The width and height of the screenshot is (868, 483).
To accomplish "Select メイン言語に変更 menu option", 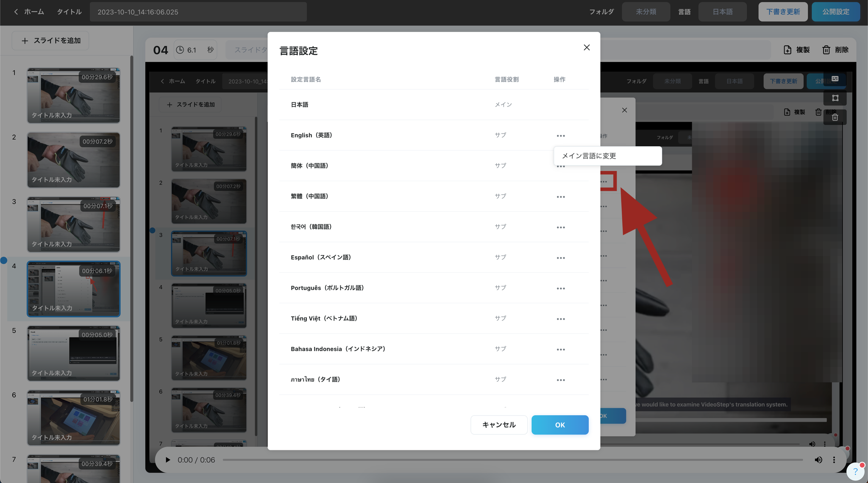I will coord(607,156).
